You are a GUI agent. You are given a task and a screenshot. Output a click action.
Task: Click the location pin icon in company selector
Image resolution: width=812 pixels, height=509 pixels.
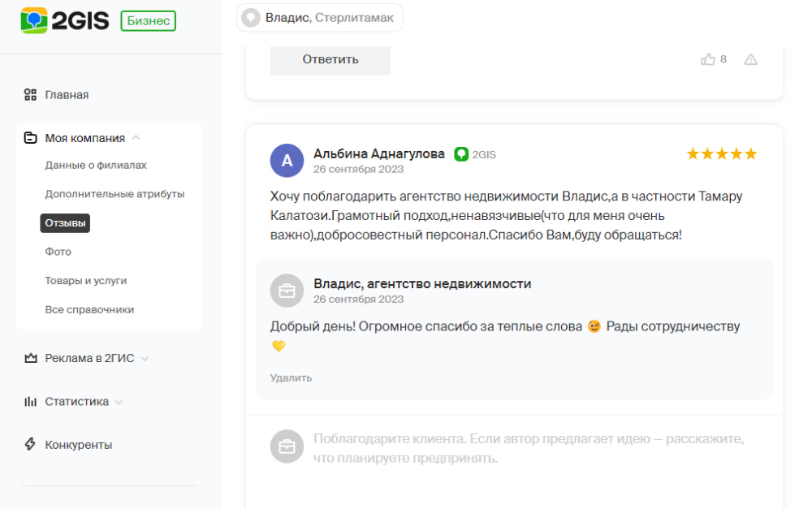(251, 18)
